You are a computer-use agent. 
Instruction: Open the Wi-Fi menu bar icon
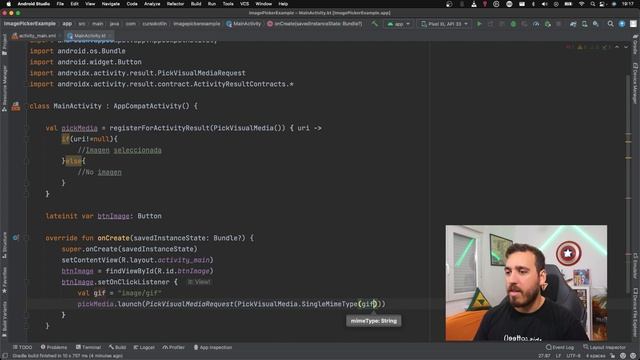582,4
